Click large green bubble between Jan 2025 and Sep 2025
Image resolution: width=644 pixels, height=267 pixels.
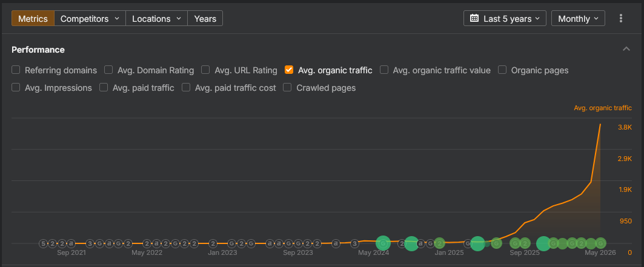[477, 243]
